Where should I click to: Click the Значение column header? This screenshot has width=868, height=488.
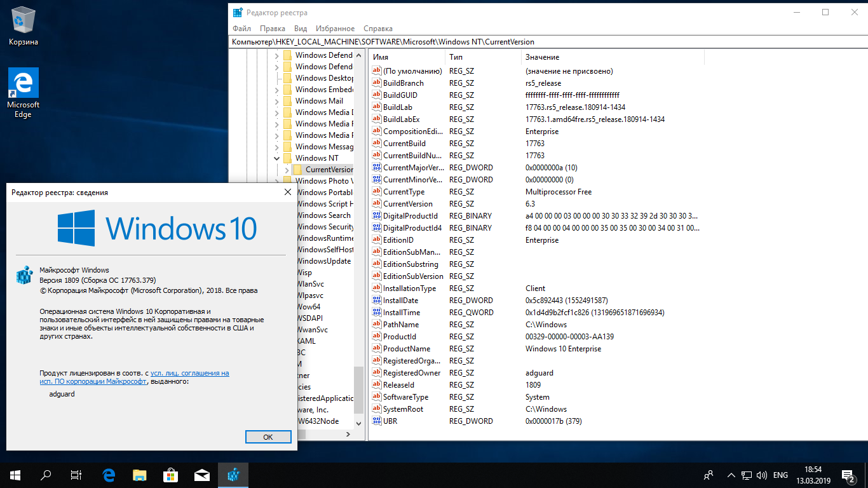613,57
